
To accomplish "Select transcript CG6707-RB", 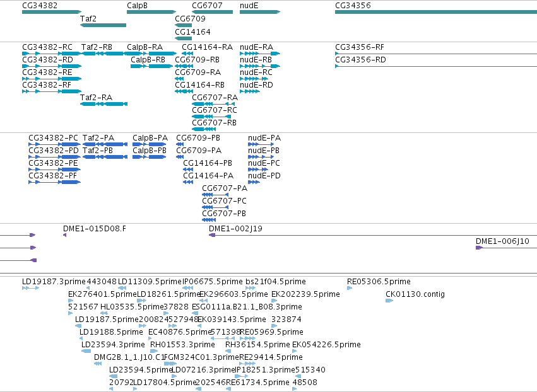I will [x=214, y=123].
